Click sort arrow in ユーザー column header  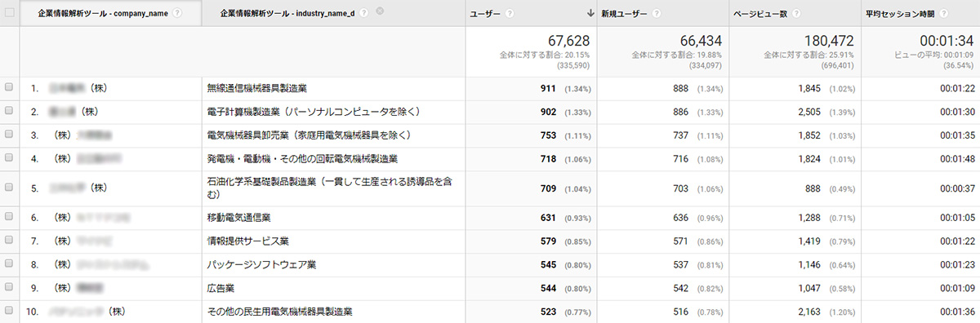click(x=590, y=13)
